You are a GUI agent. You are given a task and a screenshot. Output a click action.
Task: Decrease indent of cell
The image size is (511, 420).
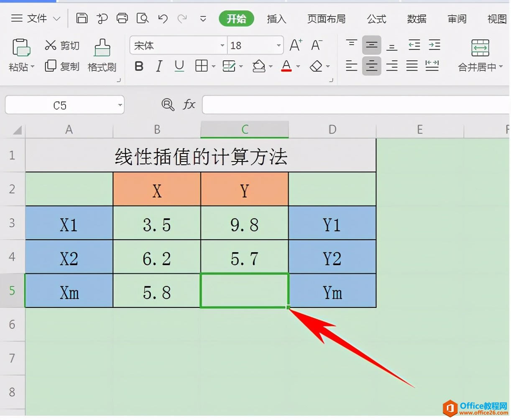[414, 45]
